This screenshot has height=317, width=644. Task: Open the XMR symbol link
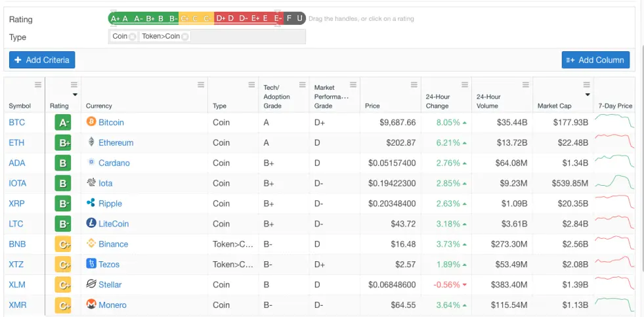(18, 305)
